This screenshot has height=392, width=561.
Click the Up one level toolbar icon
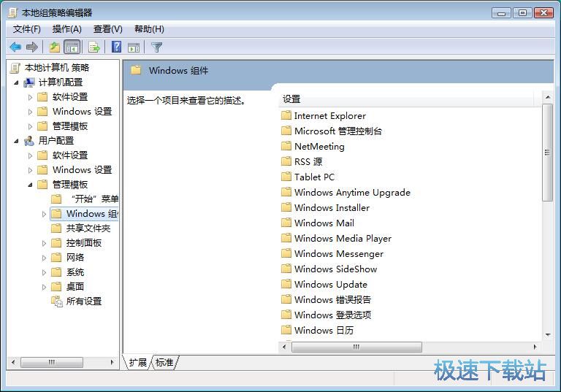[x=54, y=47]
